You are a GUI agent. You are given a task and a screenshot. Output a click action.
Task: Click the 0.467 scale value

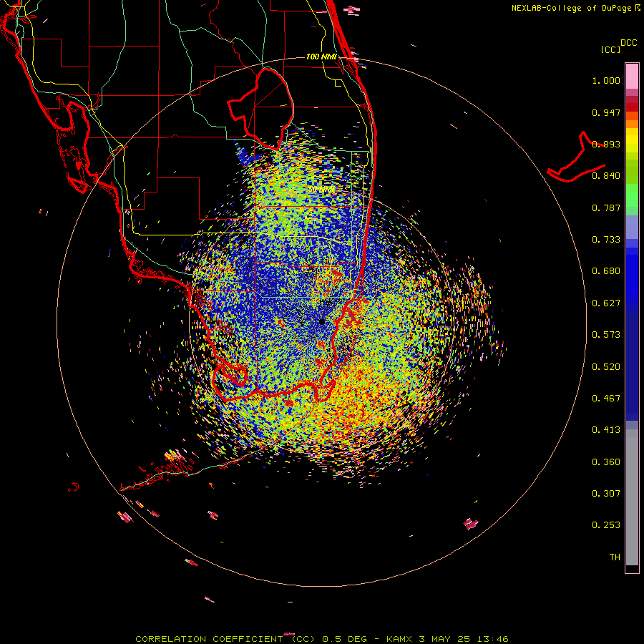606,399
